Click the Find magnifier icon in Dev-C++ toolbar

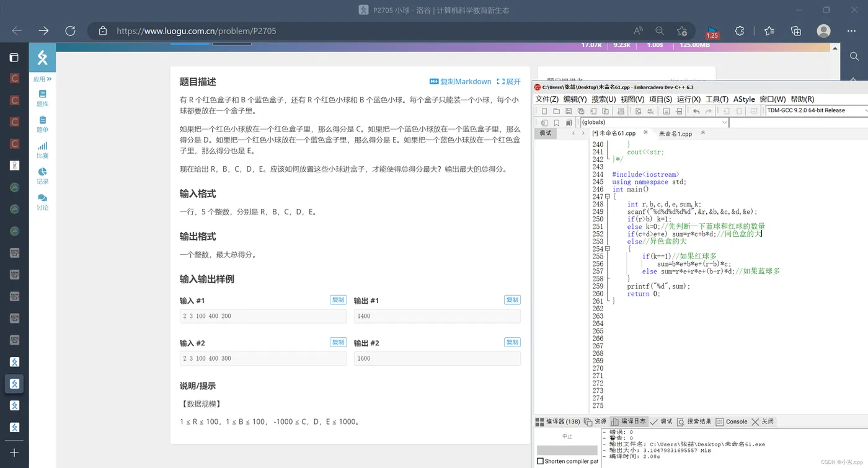click(x=638, y=111)
